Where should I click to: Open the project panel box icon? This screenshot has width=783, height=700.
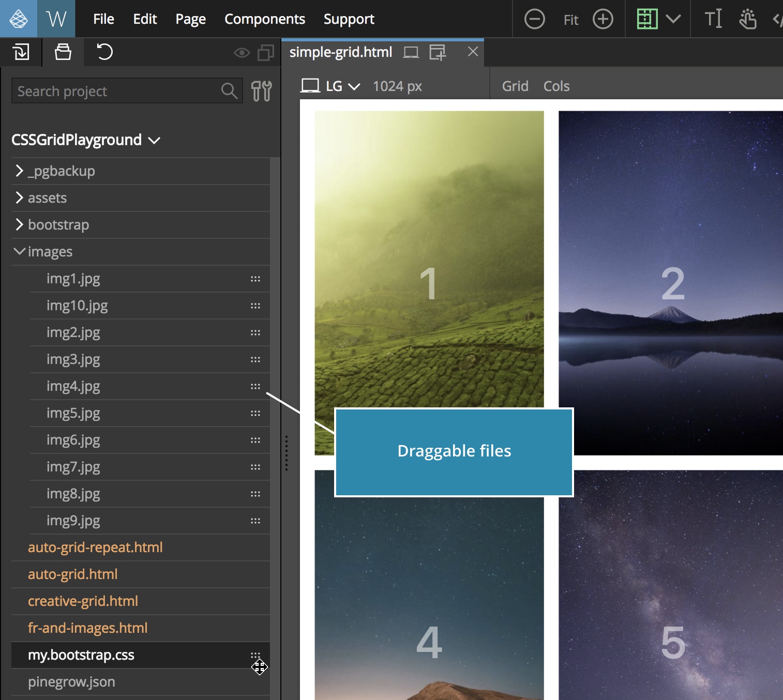tap(63, 52)
